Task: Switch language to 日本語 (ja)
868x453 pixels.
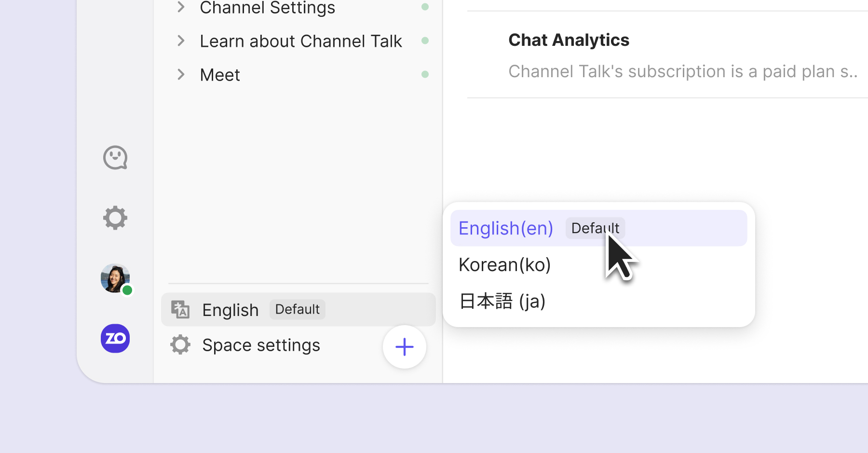Action: click(x=502, y=302)
